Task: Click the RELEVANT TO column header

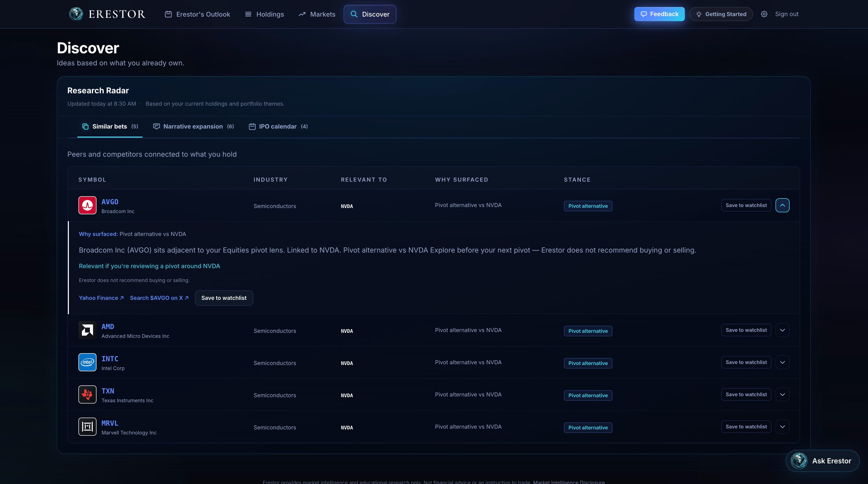Action: click(x=364, y=180)
